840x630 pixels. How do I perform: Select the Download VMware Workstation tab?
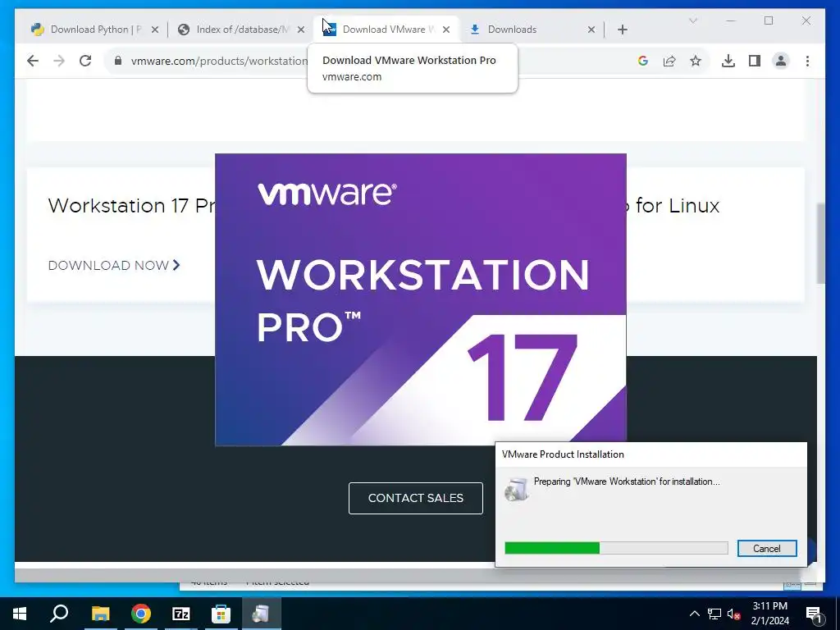click(x=388, y=30)
